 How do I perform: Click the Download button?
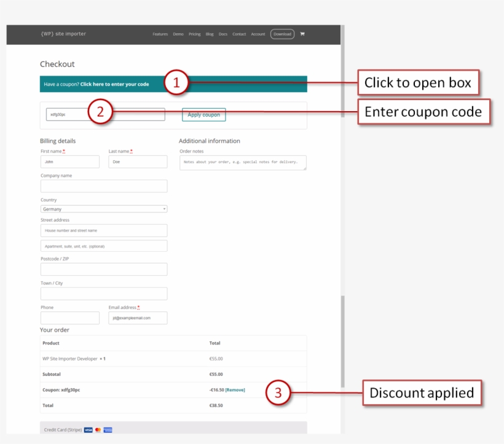click(282, 34)
